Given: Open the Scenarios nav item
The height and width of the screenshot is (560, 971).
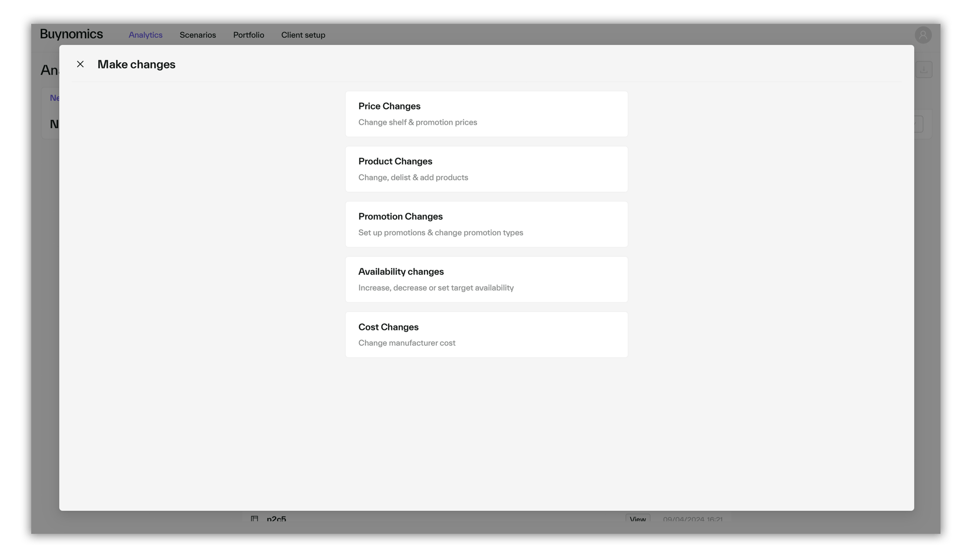Looking at the screenshot, I should click(198, 35).
